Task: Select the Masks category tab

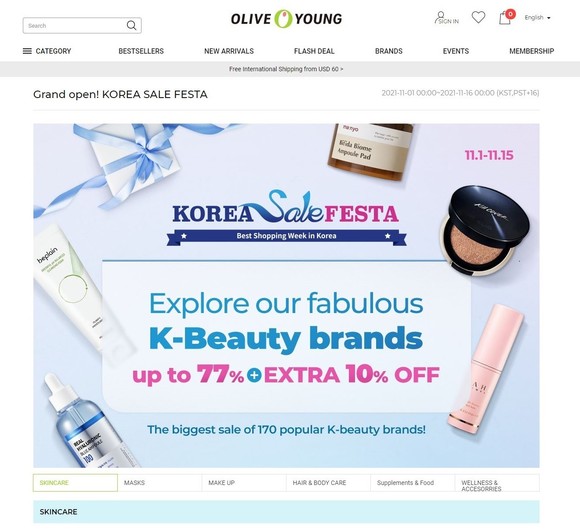Action: point(160,483)
